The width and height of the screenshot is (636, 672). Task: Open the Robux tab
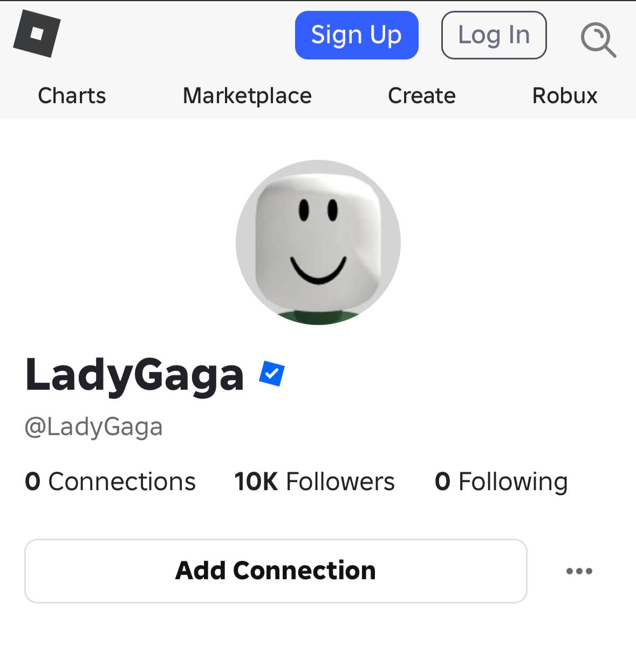coord(565,96)
